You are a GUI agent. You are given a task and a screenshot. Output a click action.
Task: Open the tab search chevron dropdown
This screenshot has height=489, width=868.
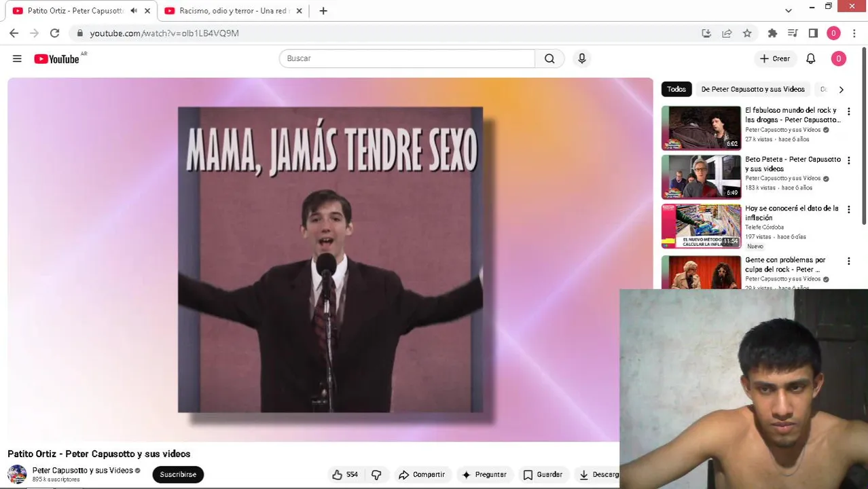coord(788,11)
